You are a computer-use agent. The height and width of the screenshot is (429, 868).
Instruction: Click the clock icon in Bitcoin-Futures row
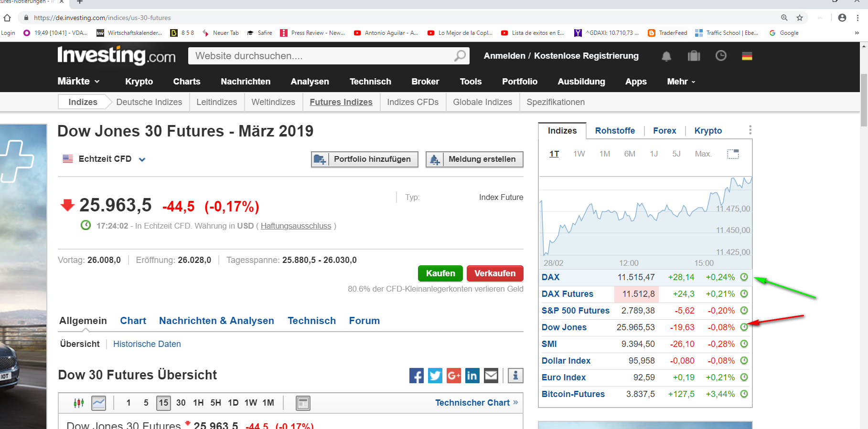point(744,394)
